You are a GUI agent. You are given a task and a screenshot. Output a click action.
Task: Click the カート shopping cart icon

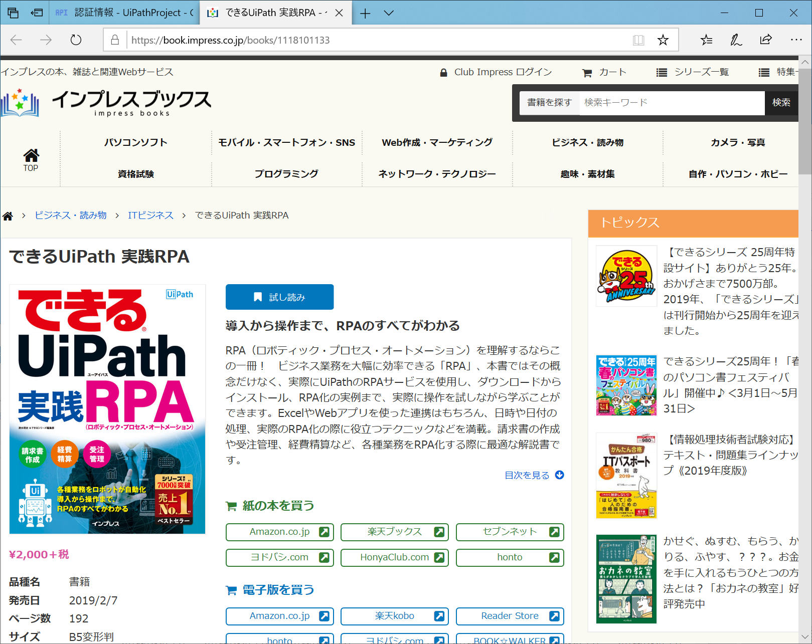pyautogui.click(x=587, y=72)
